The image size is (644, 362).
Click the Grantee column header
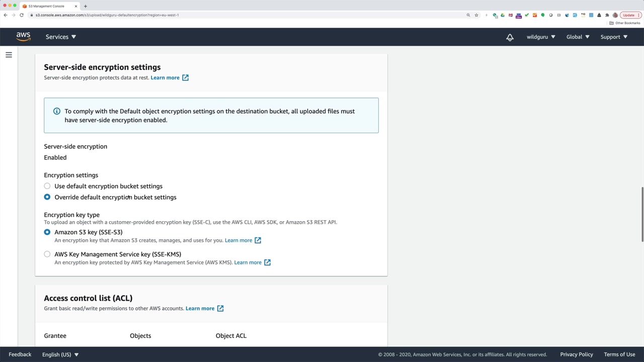[55, 336]
